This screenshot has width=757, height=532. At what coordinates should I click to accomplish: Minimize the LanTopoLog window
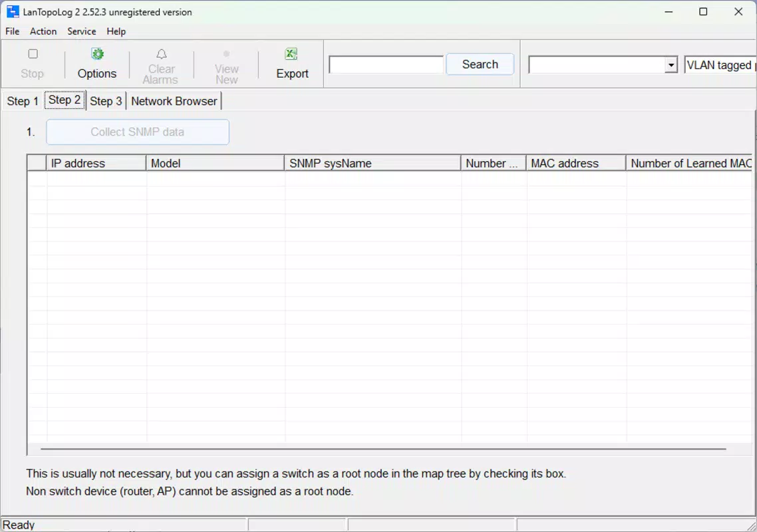[x=669, y=11]
